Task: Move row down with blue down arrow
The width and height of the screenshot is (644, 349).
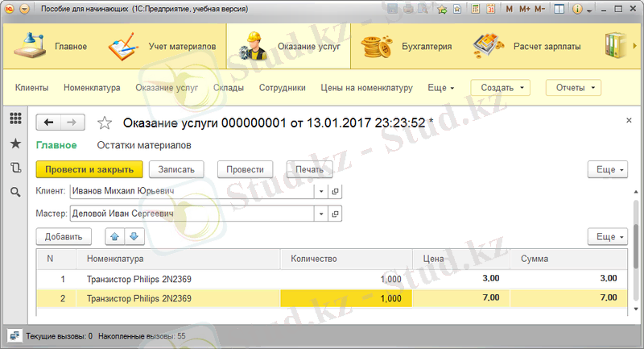Action: pyautogui.click(x=134, y=237)
